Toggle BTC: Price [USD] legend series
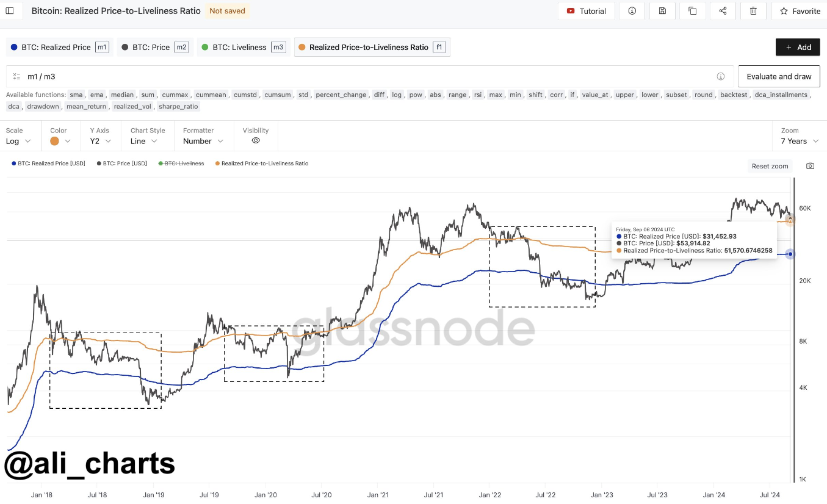 point(122,164)
